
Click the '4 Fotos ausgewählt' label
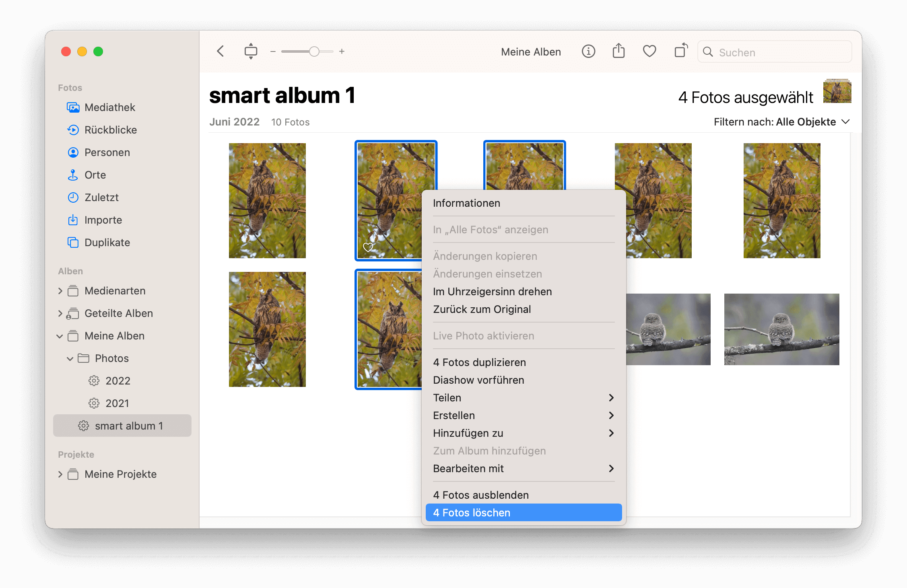(x=746, y=97)
